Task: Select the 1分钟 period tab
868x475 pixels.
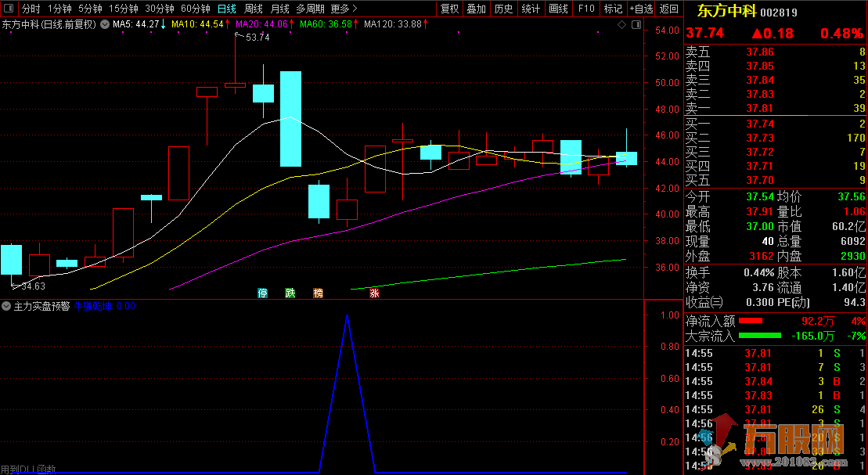Action: pos(59,9)
